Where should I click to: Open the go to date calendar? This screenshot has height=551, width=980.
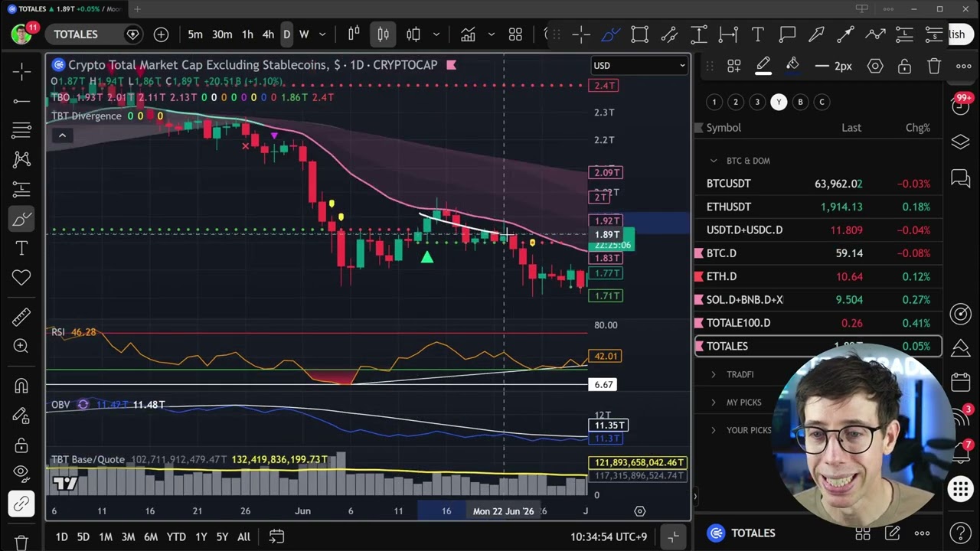point(276,537)
